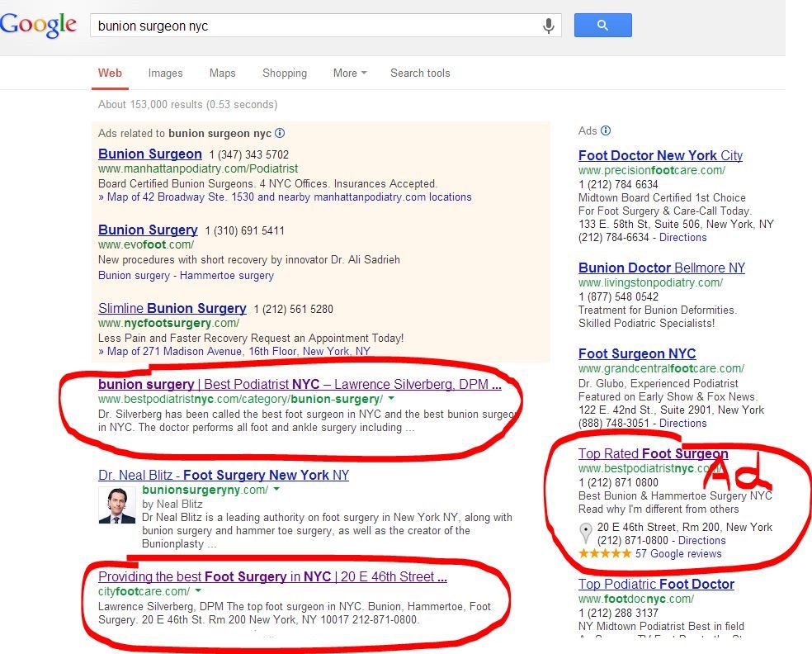
Task: Click the www.footdocnyc.com/ URL text
Action: pos(636,599)
